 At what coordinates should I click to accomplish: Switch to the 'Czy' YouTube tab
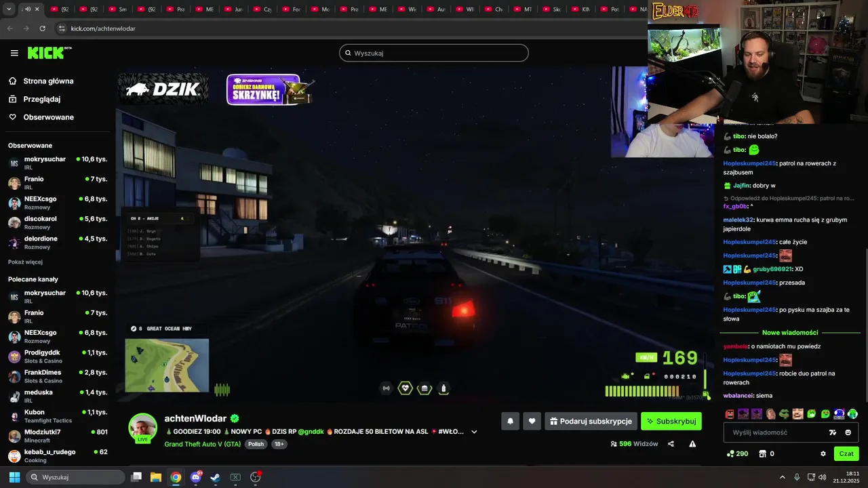tap(261, 9)
